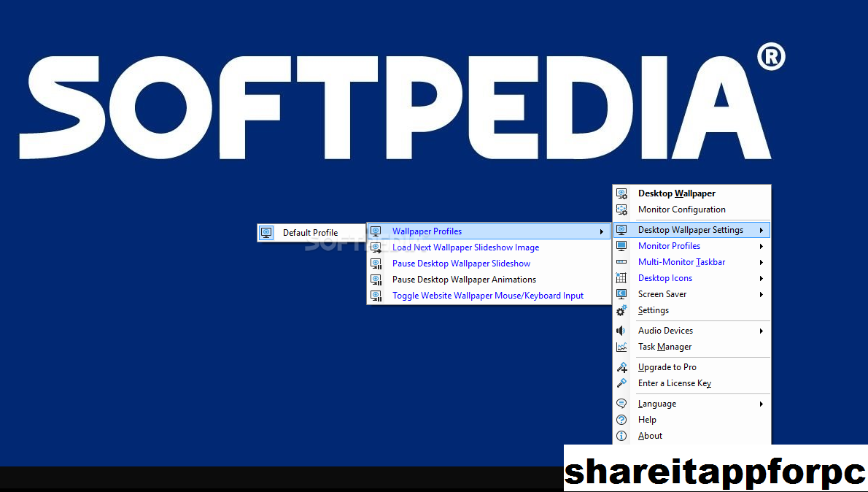Click the Task Manager chart icon
The image size is (868, 492).
point(621,347)
